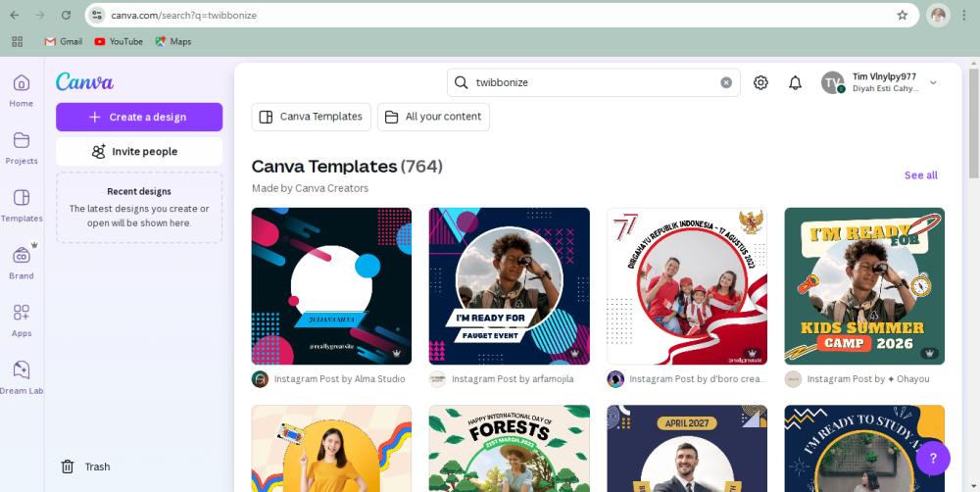This screenshot has height=492, width=980.
Task: Open International Day of Forests template
Action: point(510,448)
